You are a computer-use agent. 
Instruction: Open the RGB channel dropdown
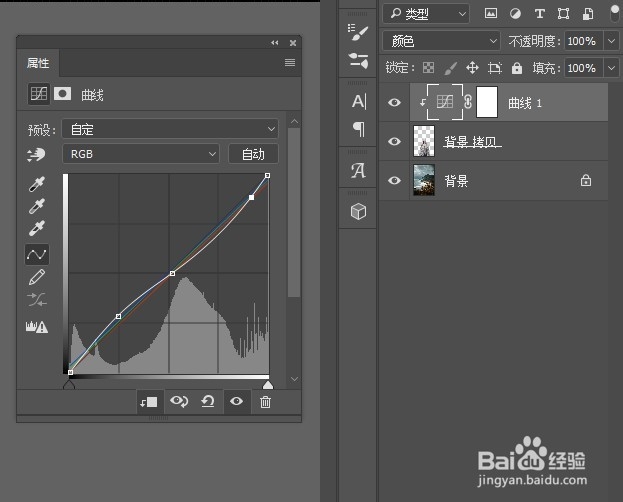click(141, 154)
